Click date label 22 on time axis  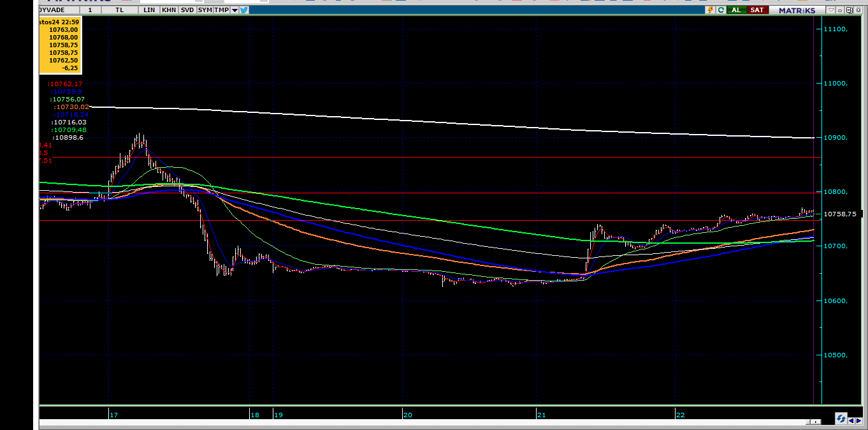point(681,415)
